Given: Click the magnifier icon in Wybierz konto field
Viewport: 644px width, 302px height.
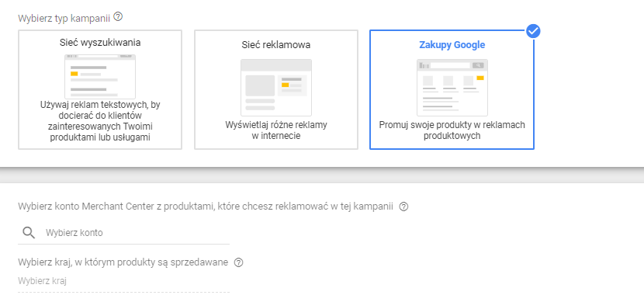Looking at the screenshot, I should click(x=29, y=233).
